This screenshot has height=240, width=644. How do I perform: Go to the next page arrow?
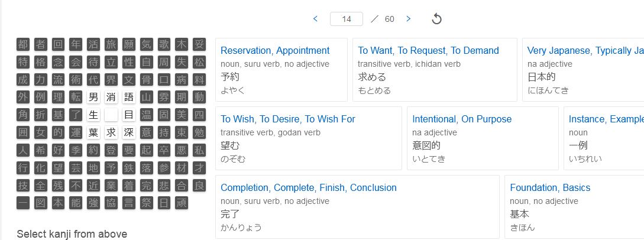pyautogui.click(x=408, y=19)
